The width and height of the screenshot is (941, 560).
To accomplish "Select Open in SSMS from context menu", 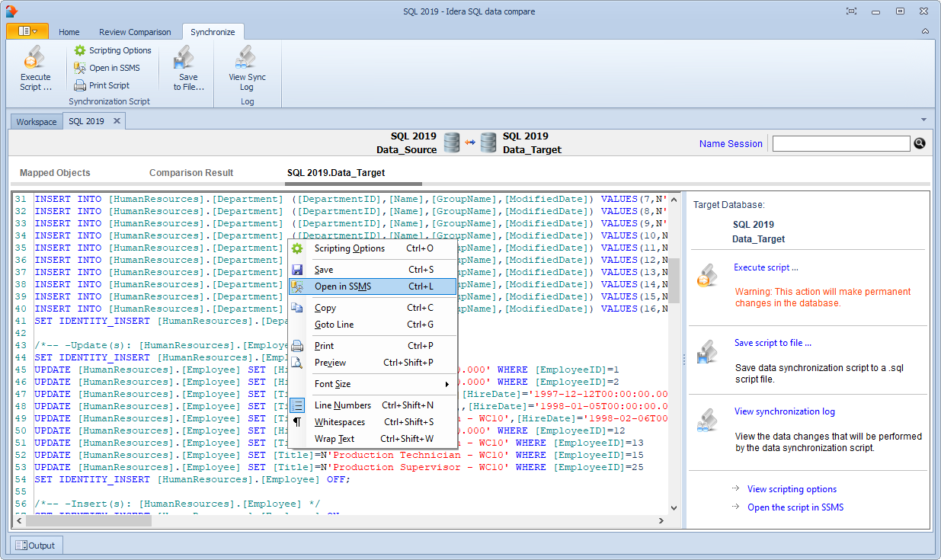I will [343, 286].
